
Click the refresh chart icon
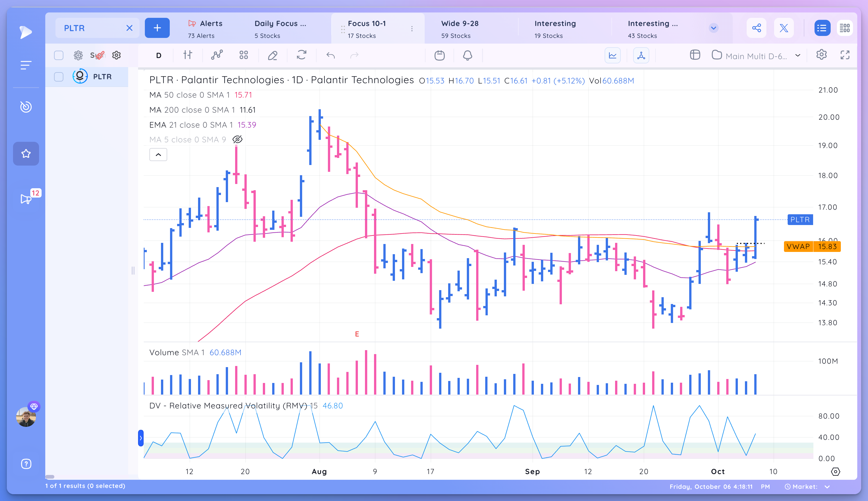tap(302, 55)
